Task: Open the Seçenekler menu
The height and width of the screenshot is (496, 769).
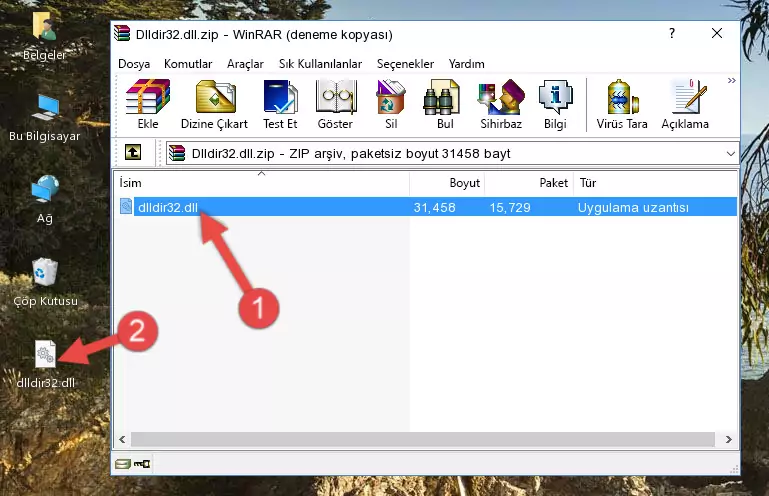Action: coord(405,64)
